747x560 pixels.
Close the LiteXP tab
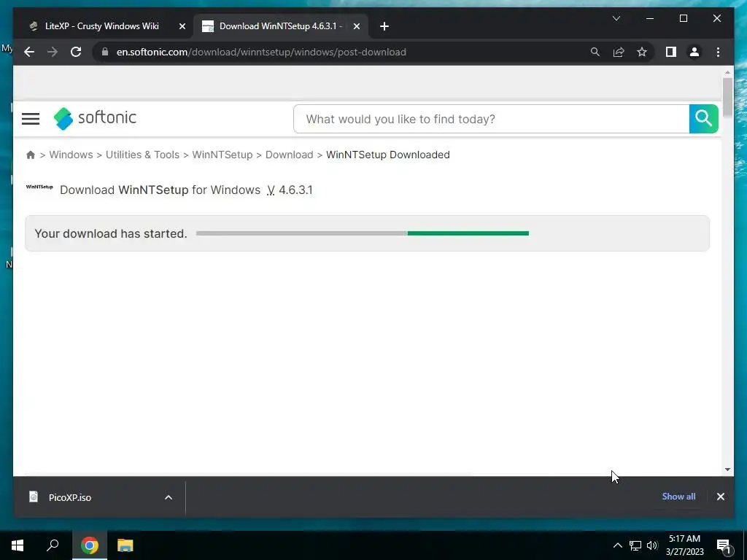click(182, 26)
